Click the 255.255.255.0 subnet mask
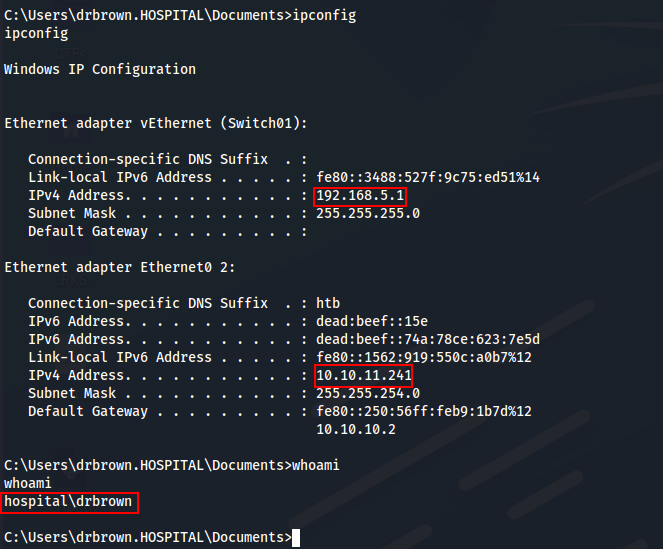 (x=368, y=213)
